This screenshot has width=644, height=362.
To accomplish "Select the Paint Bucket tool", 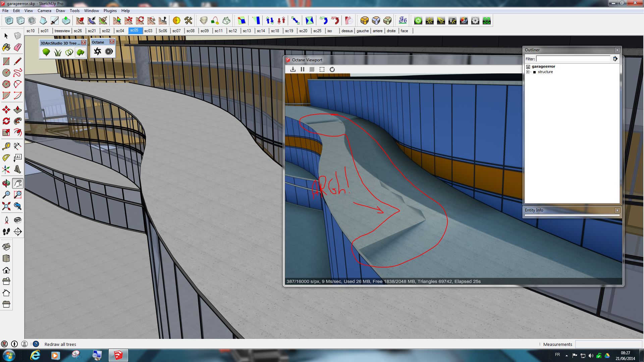I will click(6, 47).
